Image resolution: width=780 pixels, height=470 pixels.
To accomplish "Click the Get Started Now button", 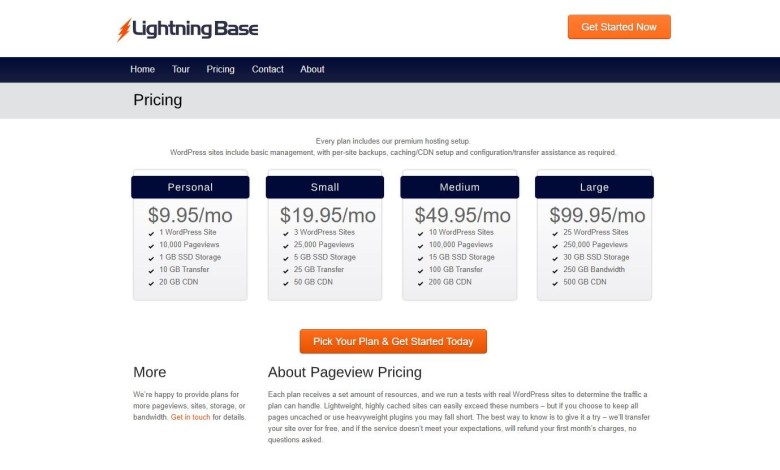I will tap(619, 27).
